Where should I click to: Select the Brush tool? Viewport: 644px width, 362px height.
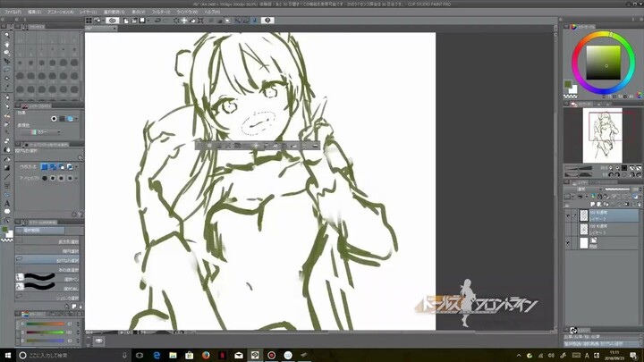[7, 115]
